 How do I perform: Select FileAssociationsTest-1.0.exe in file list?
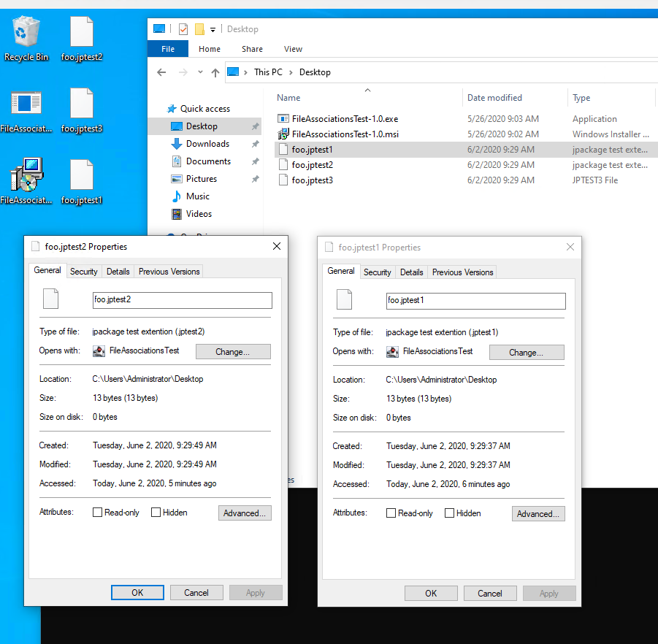pos(345,118)
